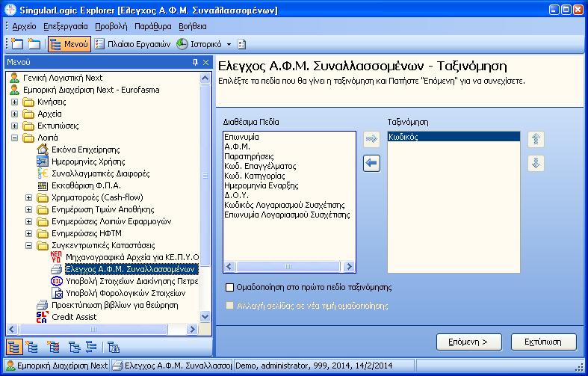Select Παρατηρήσεις field
588x376 pixels.
click(x=249, y=156)
